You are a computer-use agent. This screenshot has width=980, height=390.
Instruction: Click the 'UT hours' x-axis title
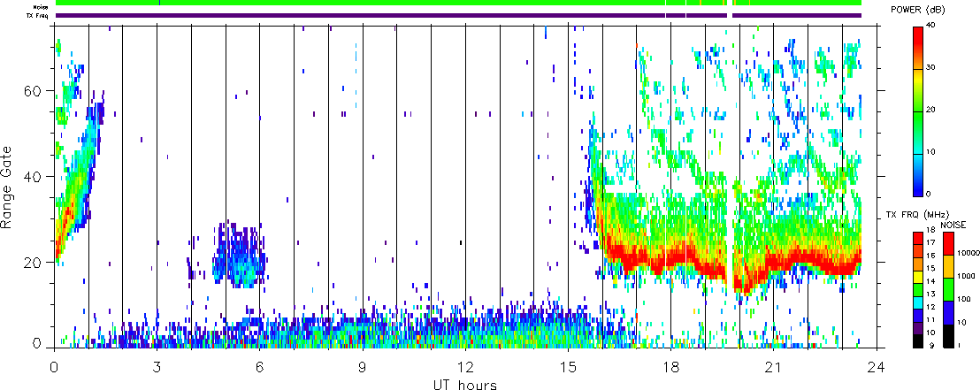(x=465, y=385)
